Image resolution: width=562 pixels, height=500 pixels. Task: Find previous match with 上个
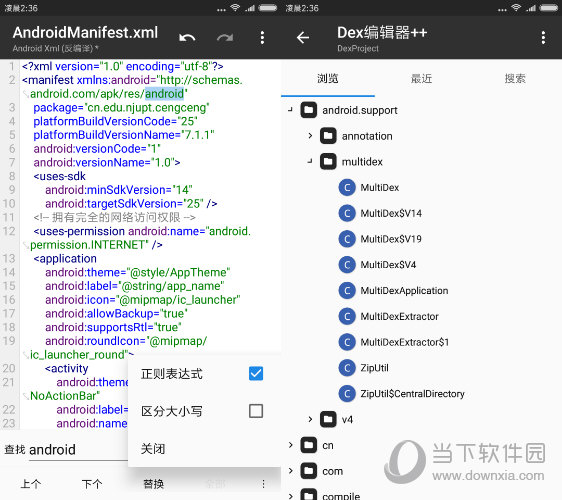pyautogui.click(x=31, y=484)
